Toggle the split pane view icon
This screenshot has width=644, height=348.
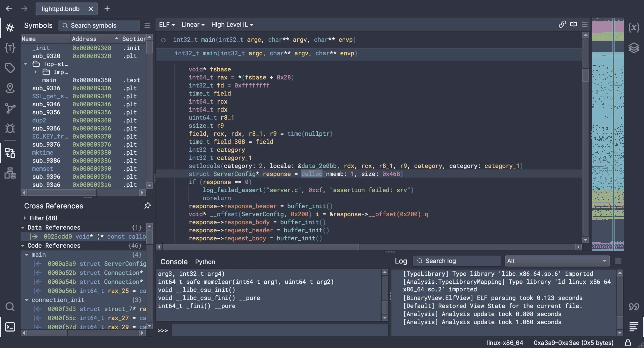pos(574,24)
